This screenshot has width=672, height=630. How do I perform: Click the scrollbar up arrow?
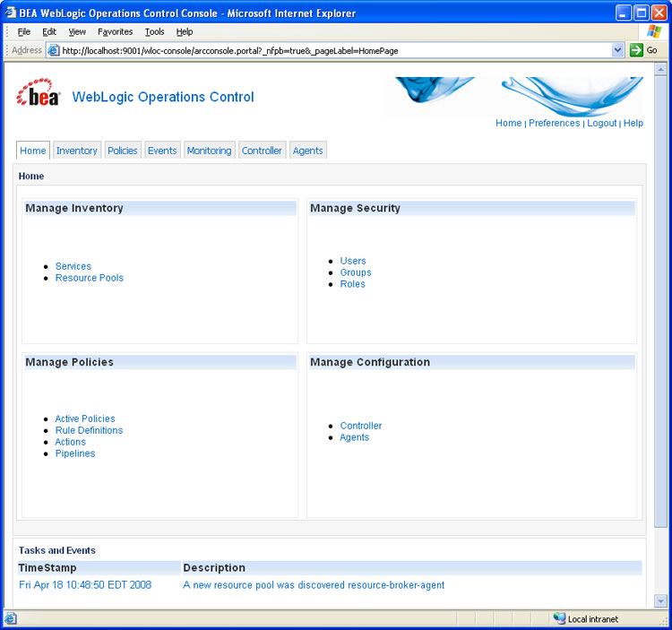660,69
